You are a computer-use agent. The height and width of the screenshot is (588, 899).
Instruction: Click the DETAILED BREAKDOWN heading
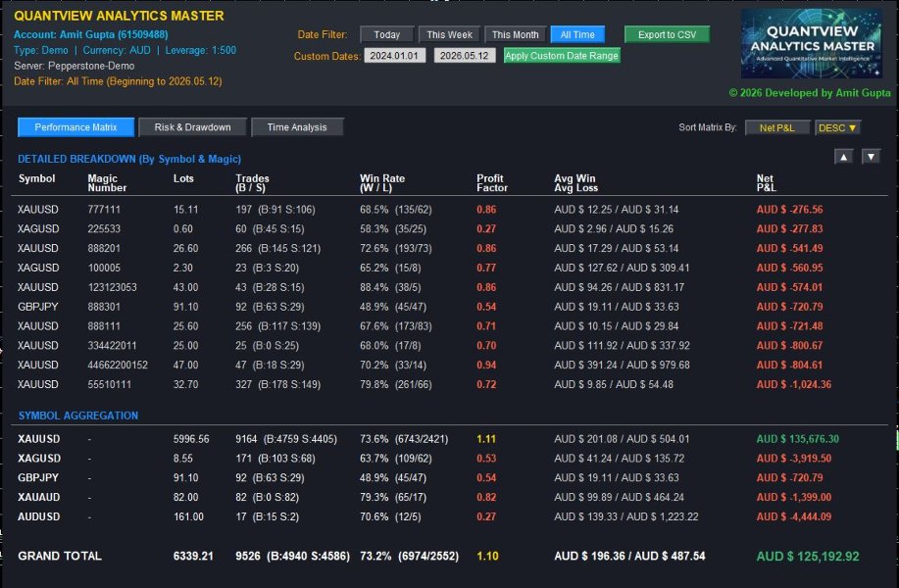[x=129, y=160]
